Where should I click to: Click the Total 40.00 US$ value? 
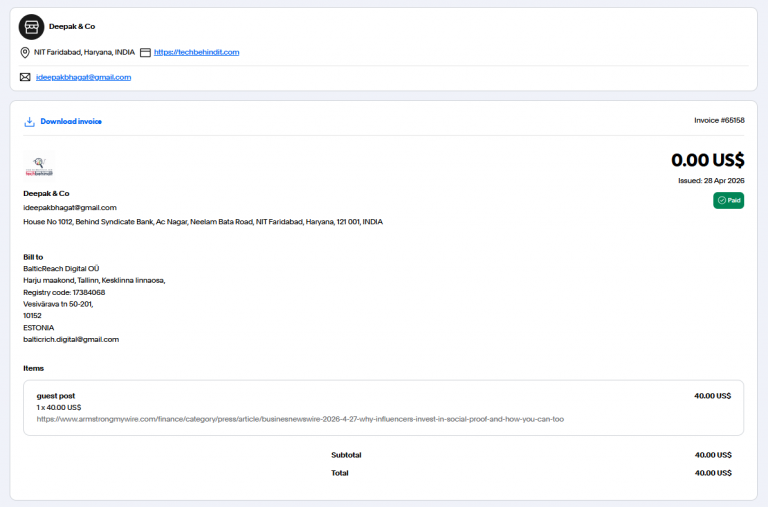point(713,473)
